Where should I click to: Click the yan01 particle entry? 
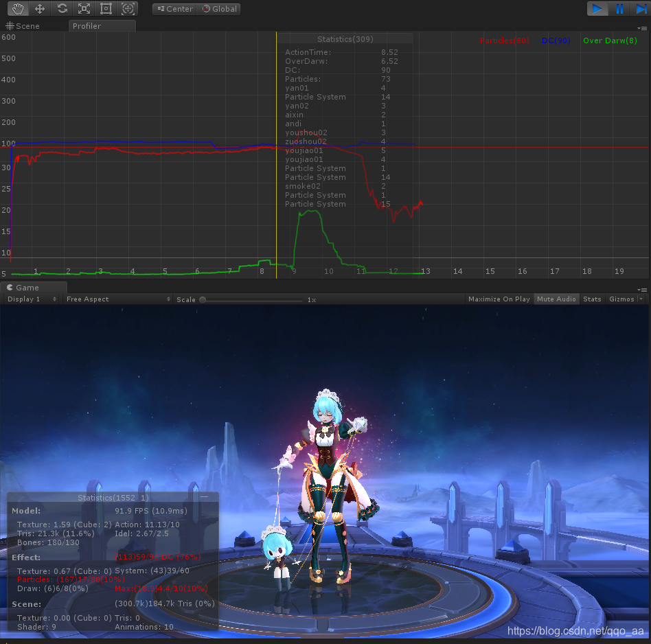[336, 88]
